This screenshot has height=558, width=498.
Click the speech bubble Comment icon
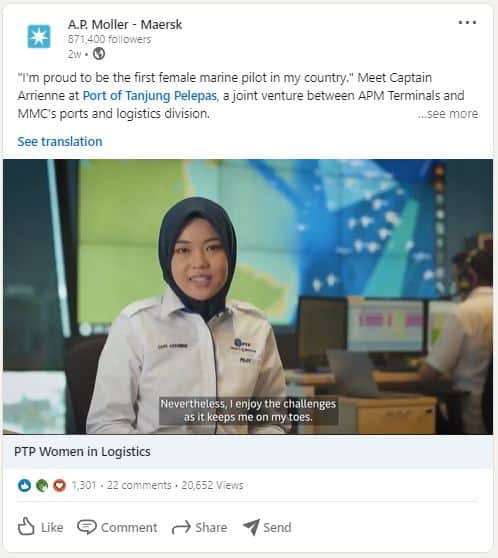[x=87, y=527]
